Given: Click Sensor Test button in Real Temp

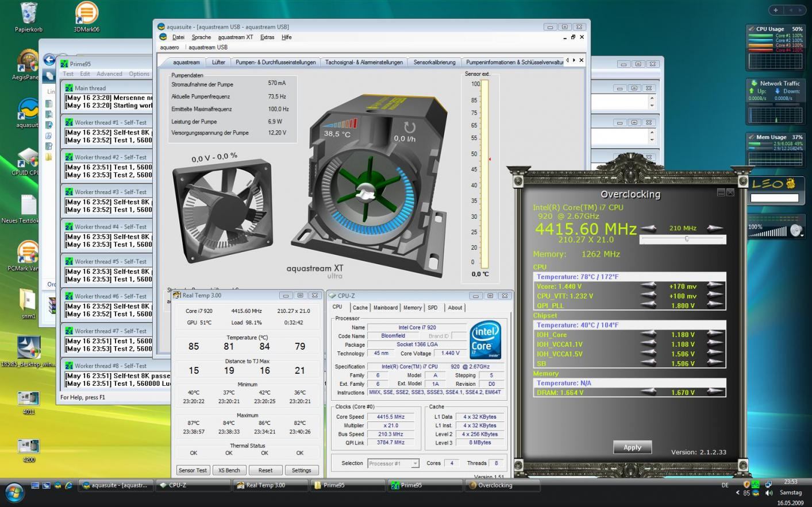Looking at the screenshot, I should pos(193,470).
